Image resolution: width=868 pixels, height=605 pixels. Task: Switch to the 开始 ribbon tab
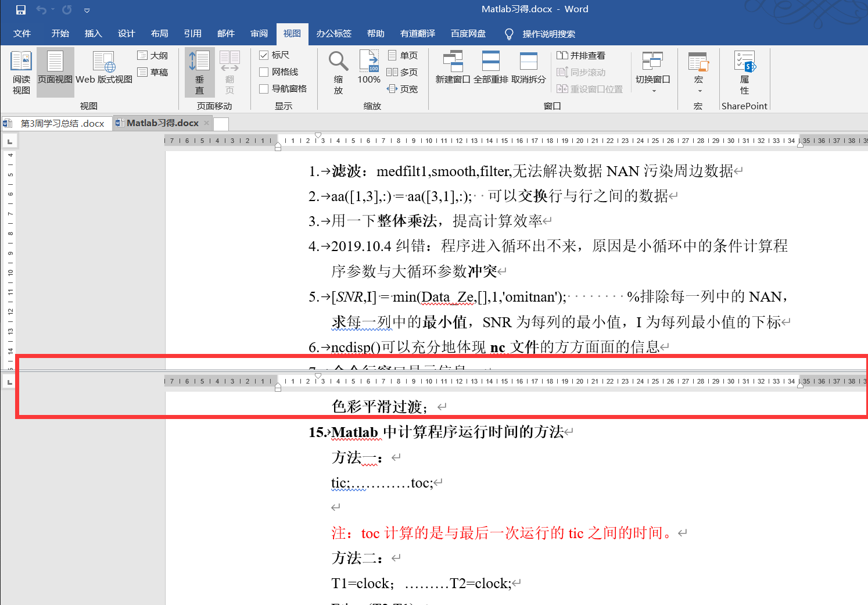[60, 34]
